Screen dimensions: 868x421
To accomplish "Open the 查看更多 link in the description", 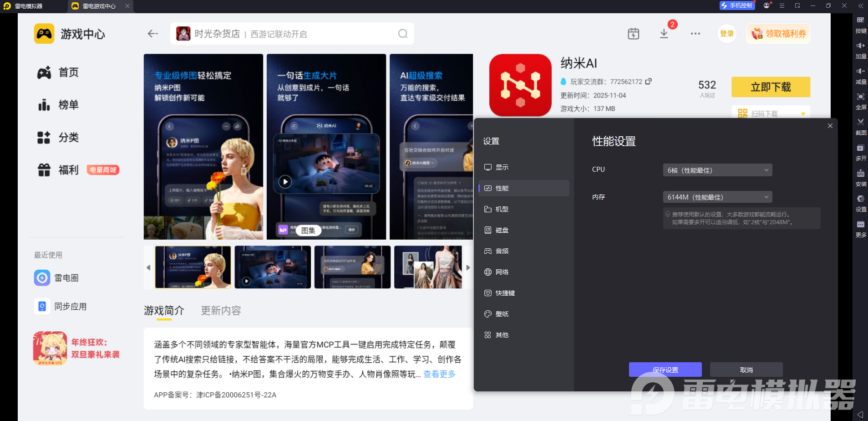I will tap(439, 374).
